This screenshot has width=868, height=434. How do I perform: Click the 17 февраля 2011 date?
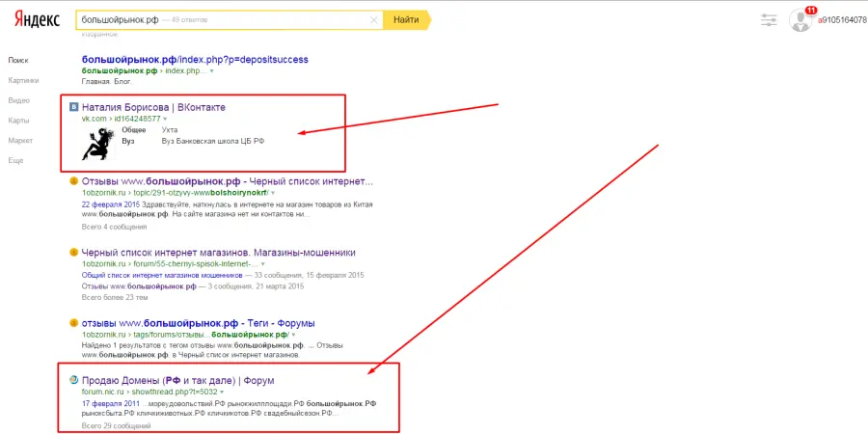click(x=110, y=403)
